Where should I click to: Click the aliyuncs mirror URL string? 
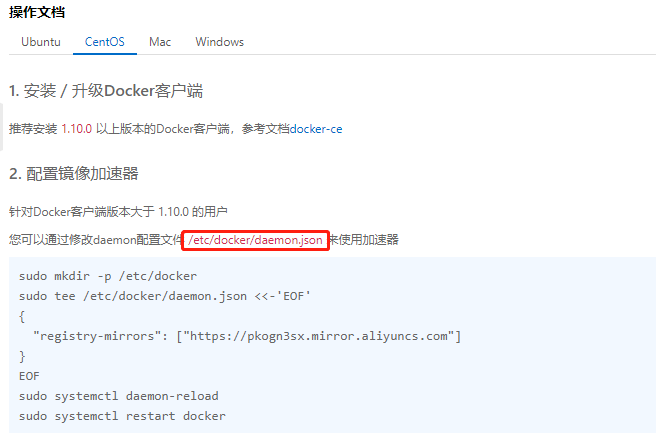coord(318,335)
